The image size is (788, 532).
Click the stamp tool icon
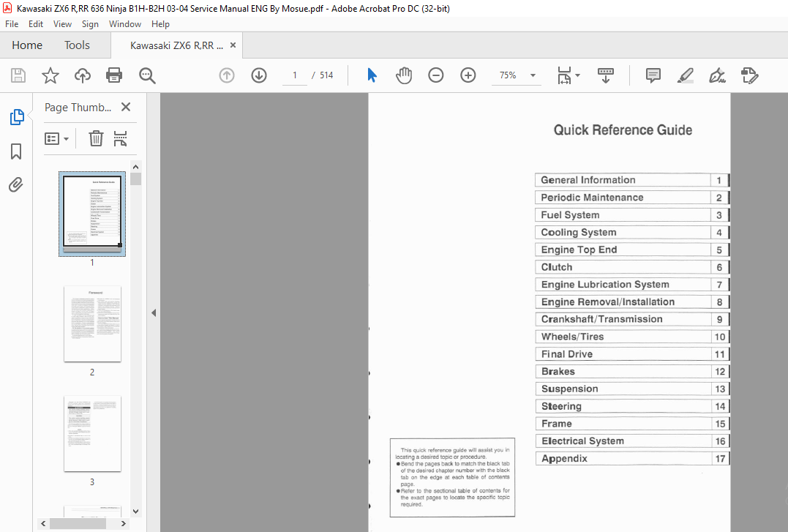[749, 75]
